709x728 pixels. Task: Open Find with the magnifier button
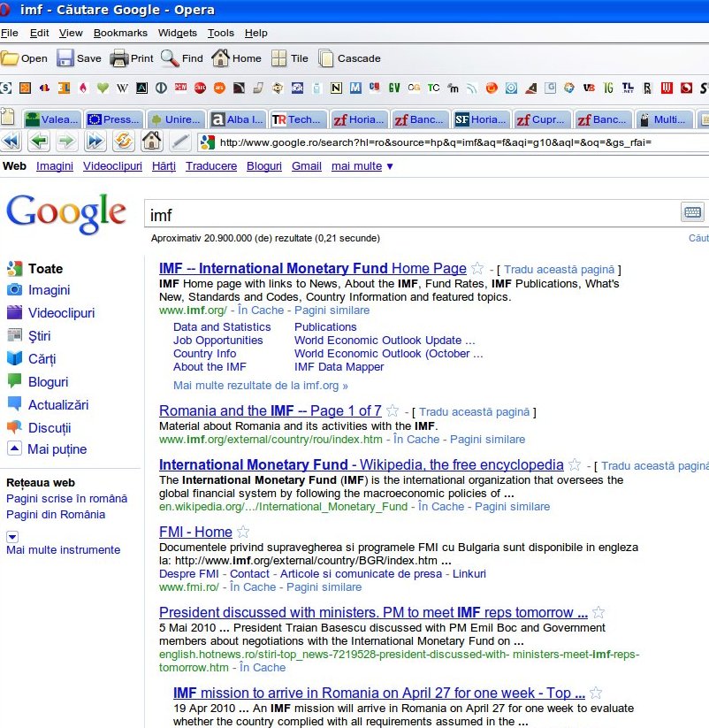182,58
